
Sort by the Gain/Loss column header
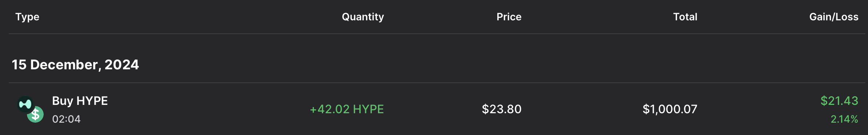pos(834,17)
